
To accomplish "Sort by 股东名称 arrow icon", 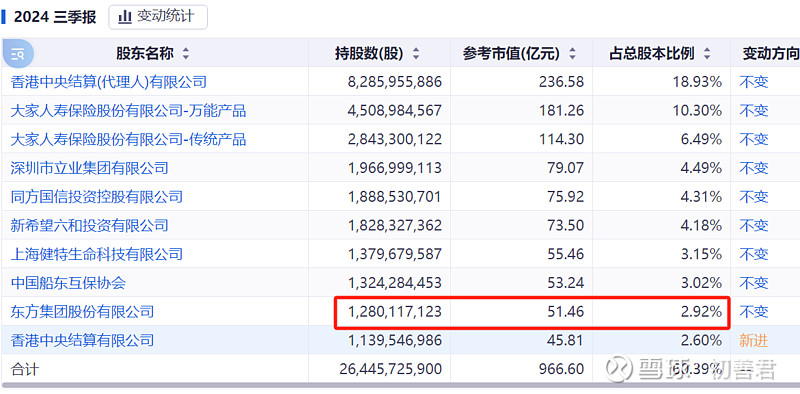I will click(186, 54).
